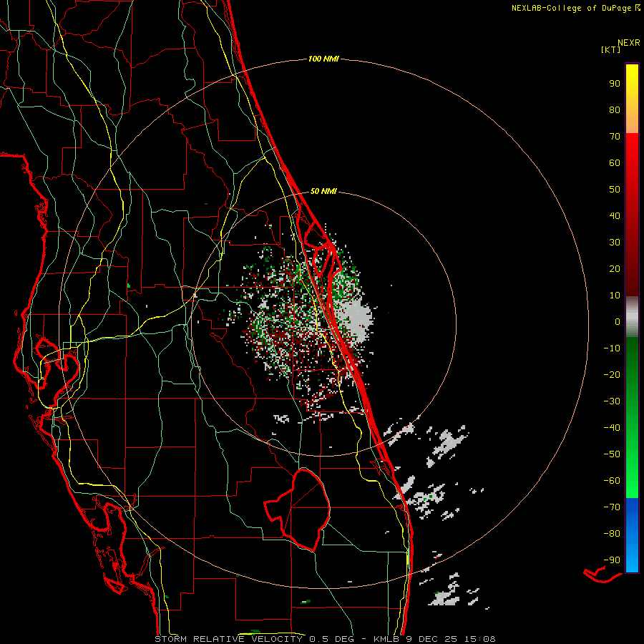Viewport: 644px width, 644px height.
Task: Click the 50 value on the velocity scale
Action: pyautogui.click(x=615, y=190)
